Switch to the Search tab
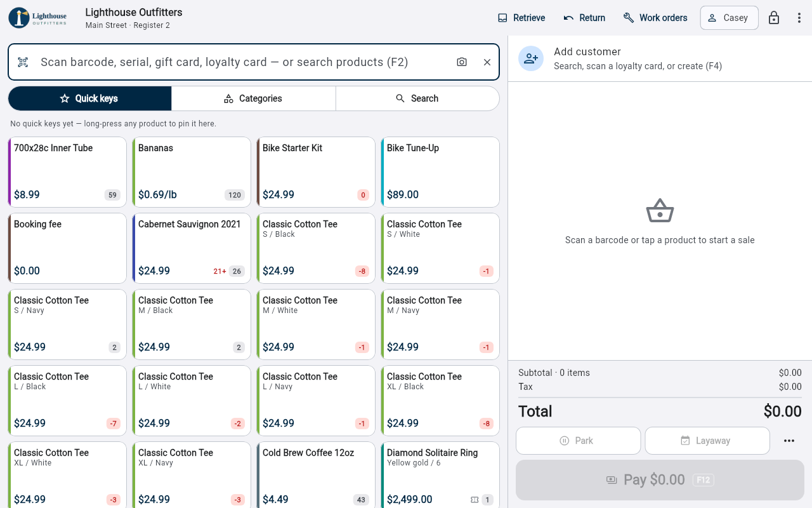The image size is (812, 508). point(417,98)
